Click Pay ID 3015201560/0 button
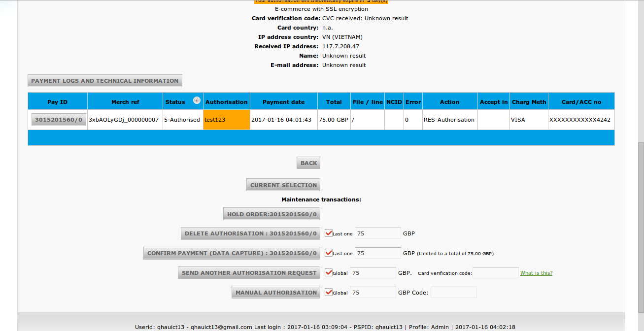644x331 pixels. [59, 120]
